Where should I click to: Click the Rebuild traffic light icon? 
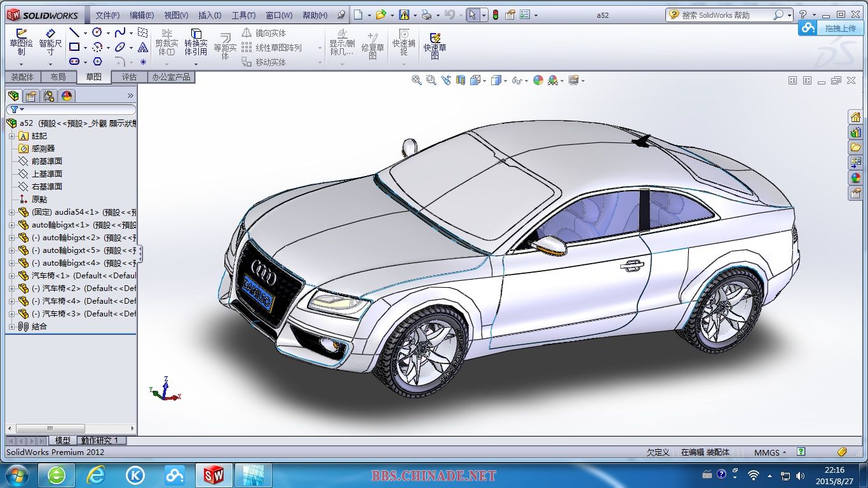[x=496, y=15]
